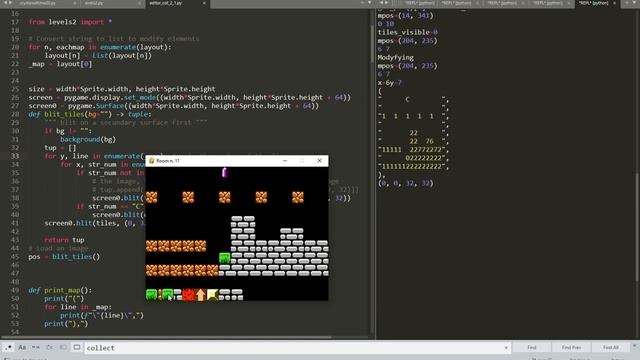Click the code editor horizontal scrollbar
This screenshot has height=360, width=640.
[167, 337]
